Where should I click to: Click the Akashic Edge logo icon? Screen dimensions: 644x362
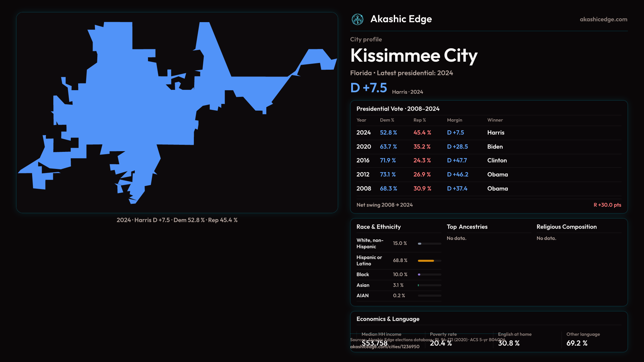tap(357, 19)
